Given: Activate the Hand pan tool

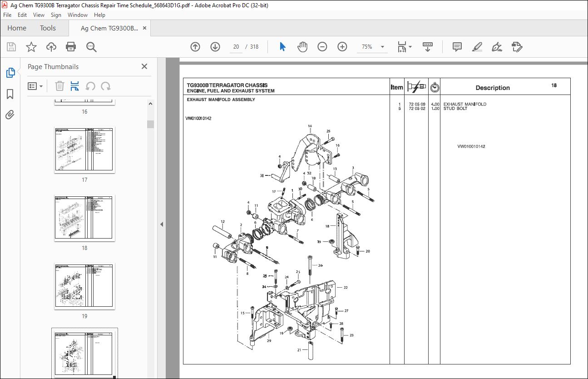Looking at the screenshot, I should coord(302,47).
